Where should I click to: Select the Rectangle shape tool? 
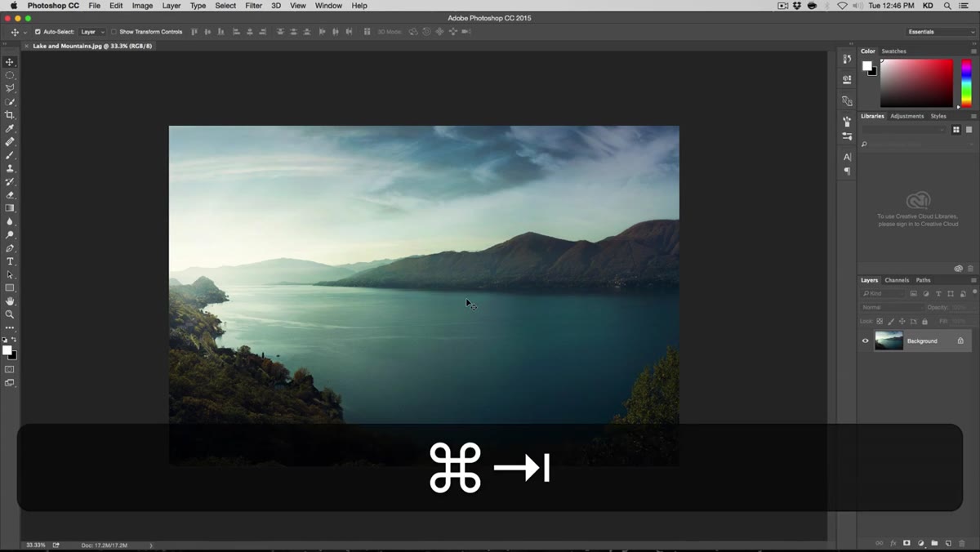click(x=10, y=287)
